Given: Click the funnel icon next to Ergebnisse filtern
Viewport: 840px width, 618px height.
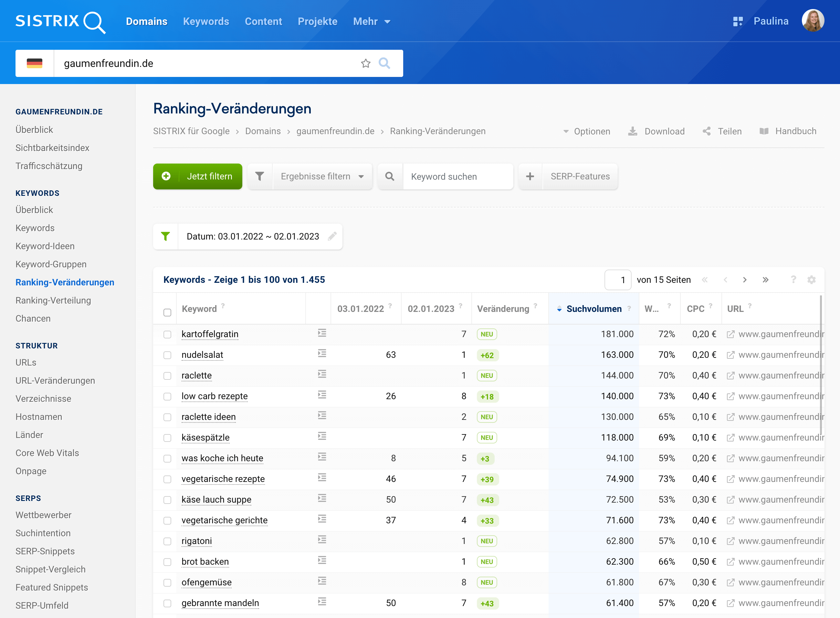Looking at the screenshot, I should click(x=260, y=176).
